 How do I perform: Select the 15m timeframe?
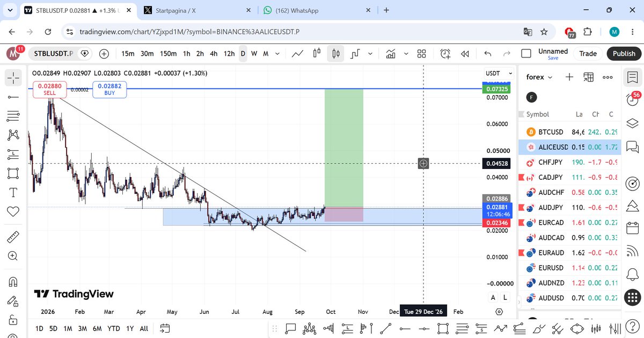128,54
